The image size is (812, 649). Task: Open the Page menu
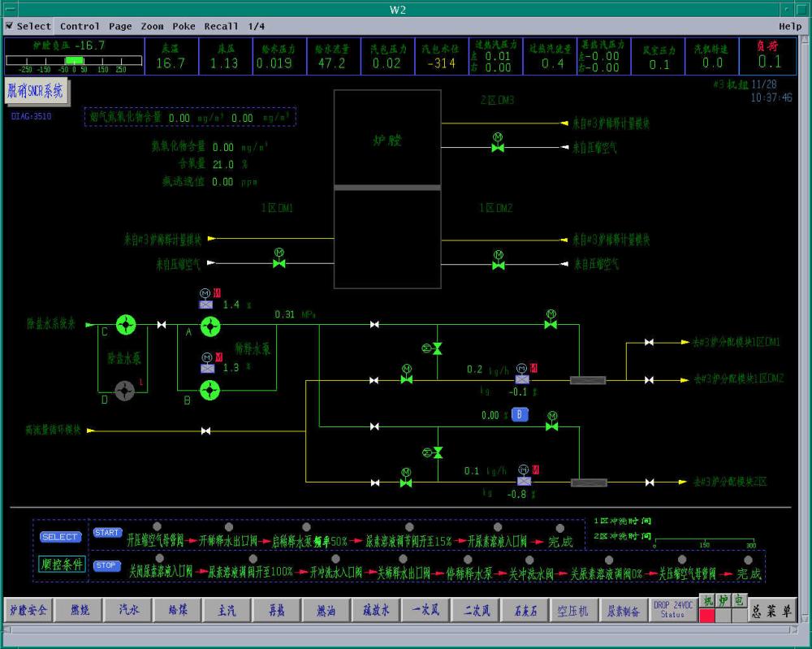point(120,26)
